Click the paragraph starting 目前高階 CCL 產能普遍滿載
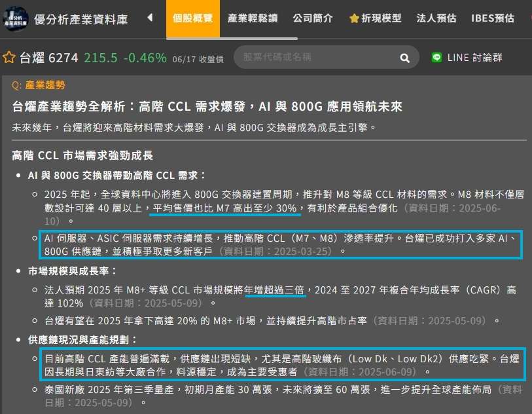532x414 pixels. [x=282, y=365]
